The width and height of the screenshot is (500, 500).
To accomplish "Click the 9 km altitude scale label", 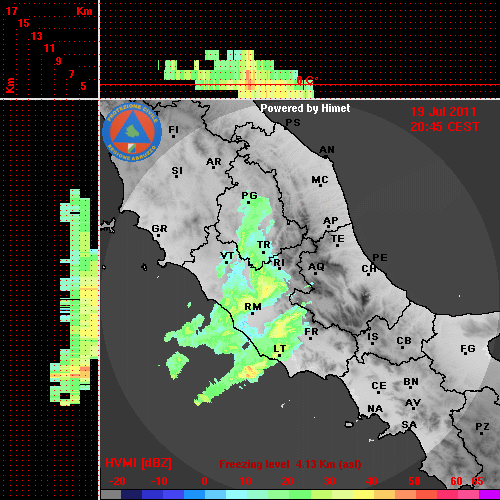I will tap(59, 61).
